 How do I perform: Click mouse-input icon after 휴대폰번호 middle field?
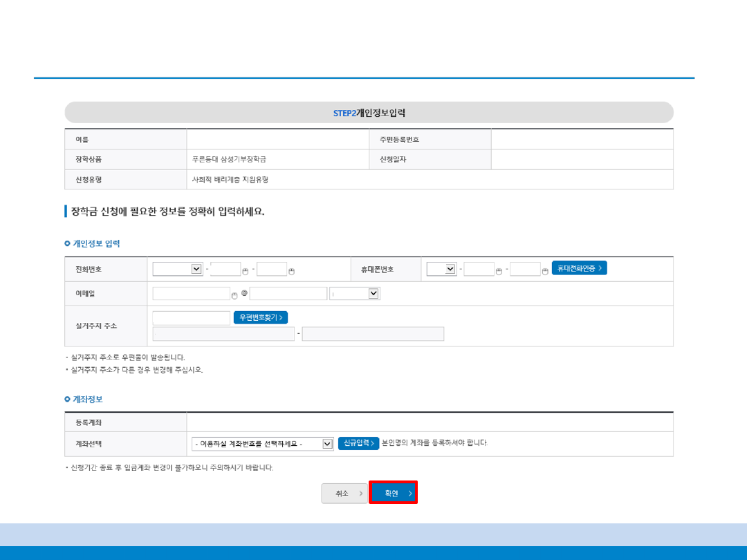(499, 271)
